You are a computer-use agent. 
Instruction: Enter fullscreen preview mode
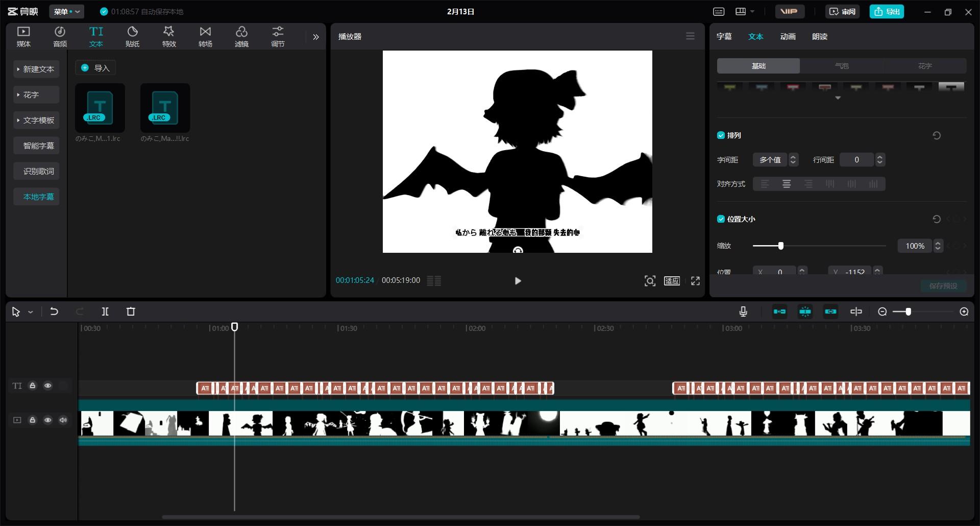coord(695,280)
